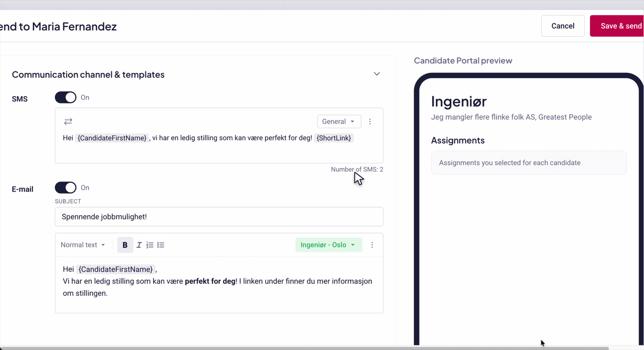Viewport: 644px width, 350px height.
Task: Turn off the E-mail toggle
Action: click(65, 188)
